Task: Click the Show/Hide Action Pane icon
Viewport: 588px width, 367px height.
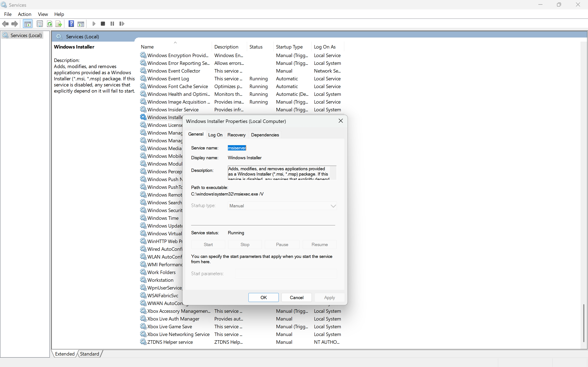Action: (x=81, y=24)
